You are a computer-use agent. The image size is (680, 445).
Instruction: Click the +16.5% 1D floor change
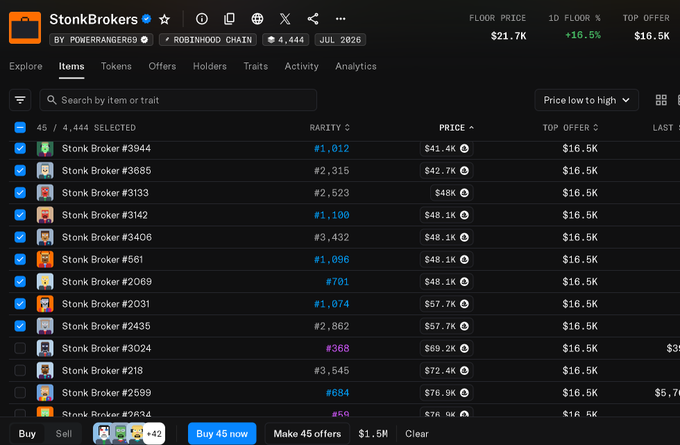coord(583,35)
